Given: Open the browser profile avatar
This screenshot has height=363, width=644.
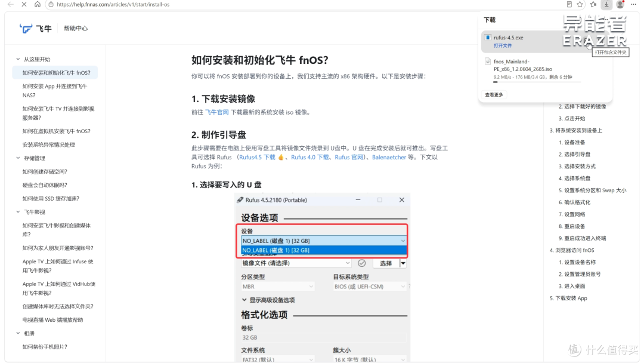Looking at the screenshot, I should 620,4.
